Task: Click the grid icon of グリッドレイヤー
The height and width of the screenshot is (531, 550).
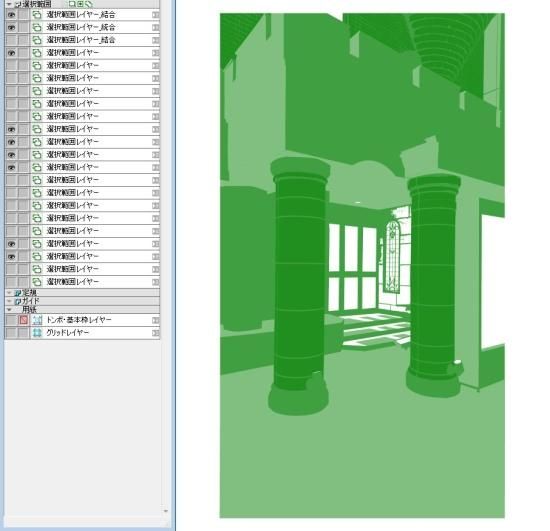Action: point(37,332)
